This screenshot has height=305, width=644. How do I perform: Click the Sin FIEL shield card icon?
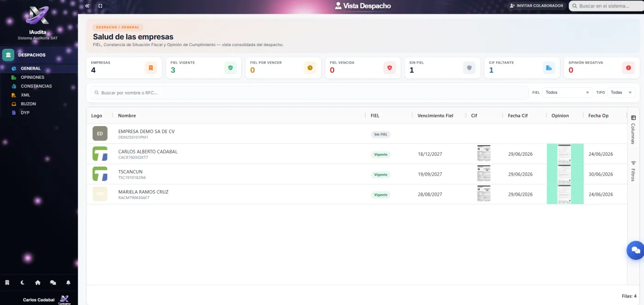tap(469, 68)
